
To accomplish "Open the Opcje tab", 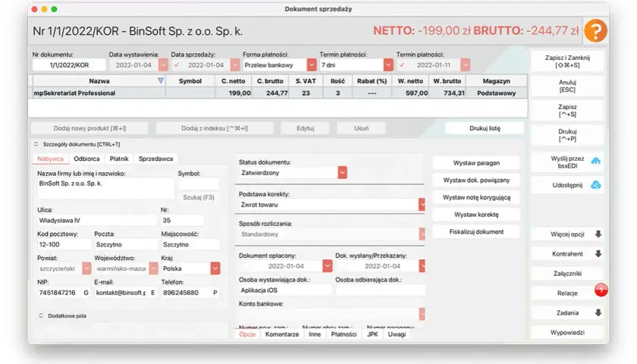I will (247, 334).
